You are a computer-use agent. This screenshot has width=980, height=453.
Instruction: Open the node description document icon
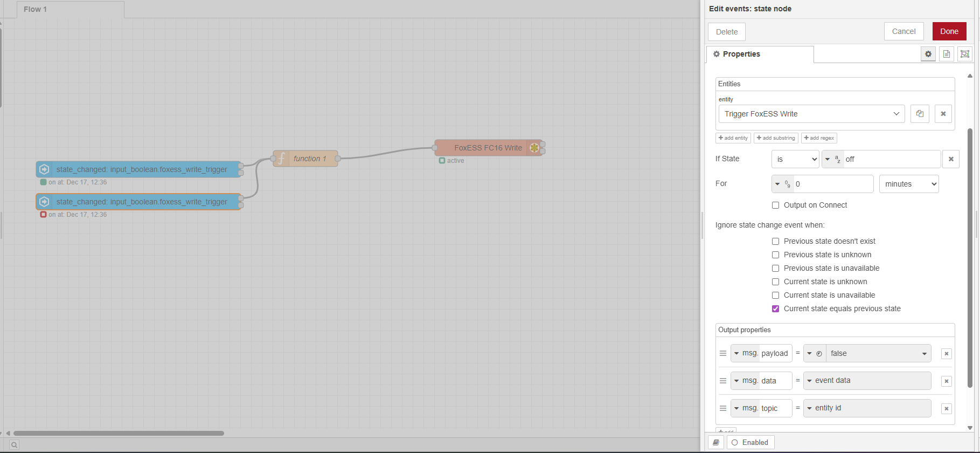click(947, 54)
